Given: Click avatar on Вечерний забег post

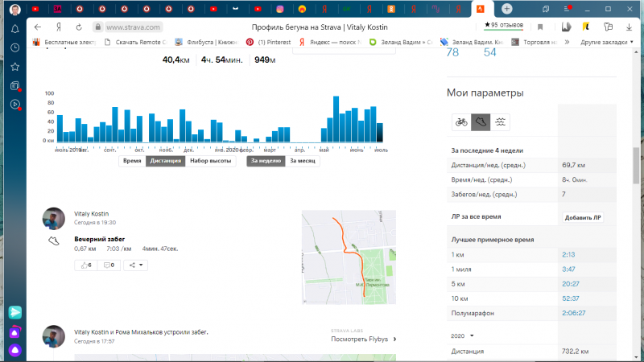Looking at the screenshot, I should [54, 219].
